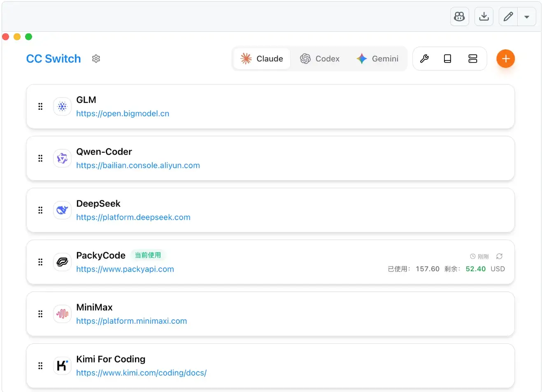This screenshot has height=392, width=542.
Task: Click the download icon in top bar
Action: coord(484,17)
